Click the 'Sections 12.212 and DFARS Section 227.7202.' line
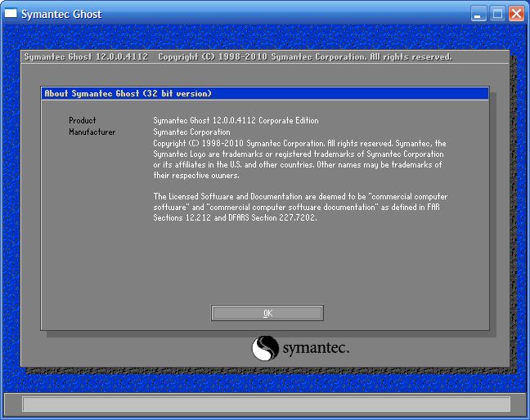Image resolution: width=530 pixels, height=420 pixels. pos(235,218)
